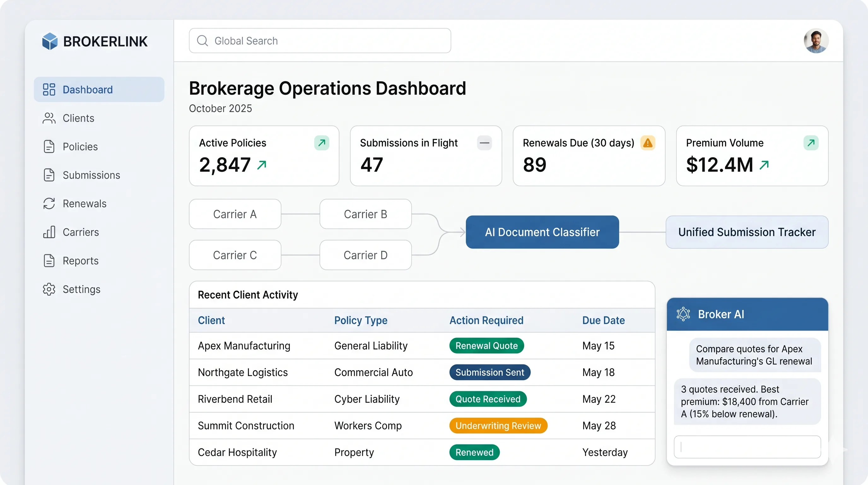
Task: Click Apex Manufacturing's Renewal Quote badge
Action: pos(486,346)
